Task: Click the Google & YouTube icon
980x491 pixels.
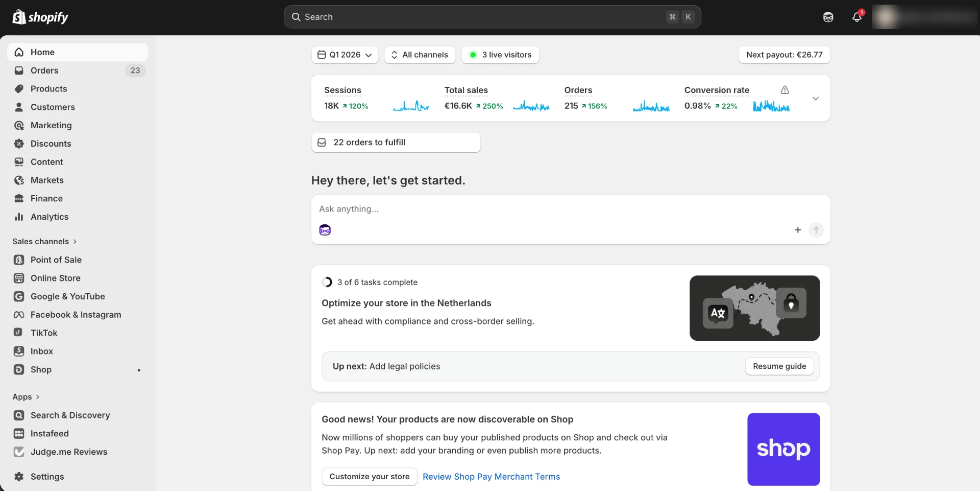Action: coord(19,297)
